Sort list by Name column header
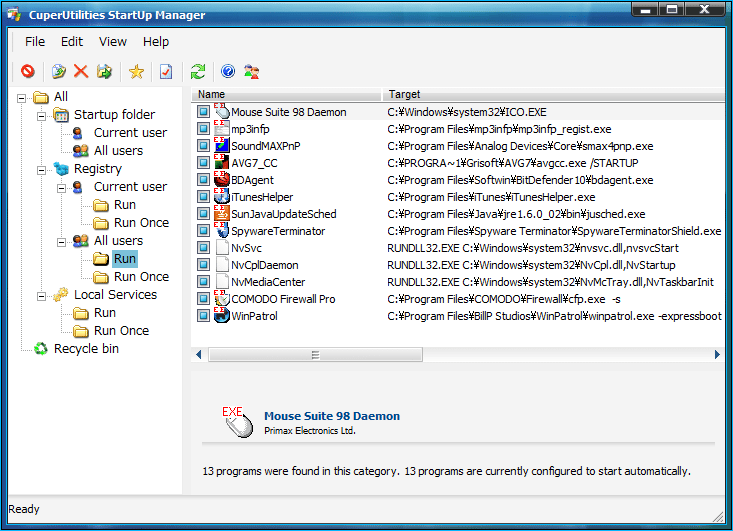The image size is (733, 531). (x=286, y=94)
